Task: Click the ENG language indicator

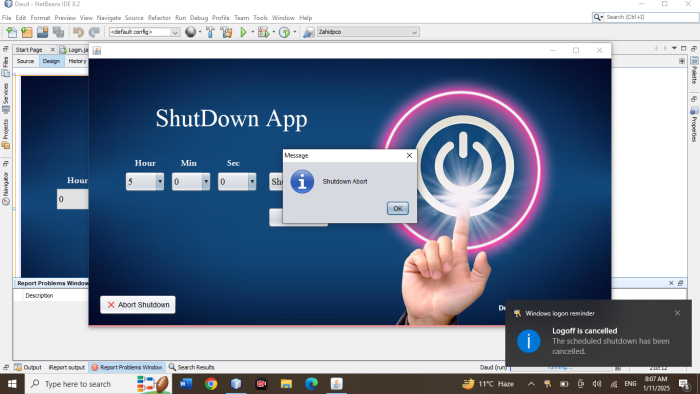Action: click(x=630, y=384)
